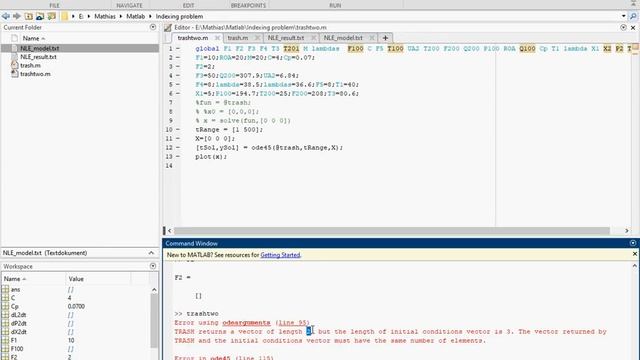Open the Command Window actions menu
This screenshot has height=360, width=640.
tap(633, 243)
